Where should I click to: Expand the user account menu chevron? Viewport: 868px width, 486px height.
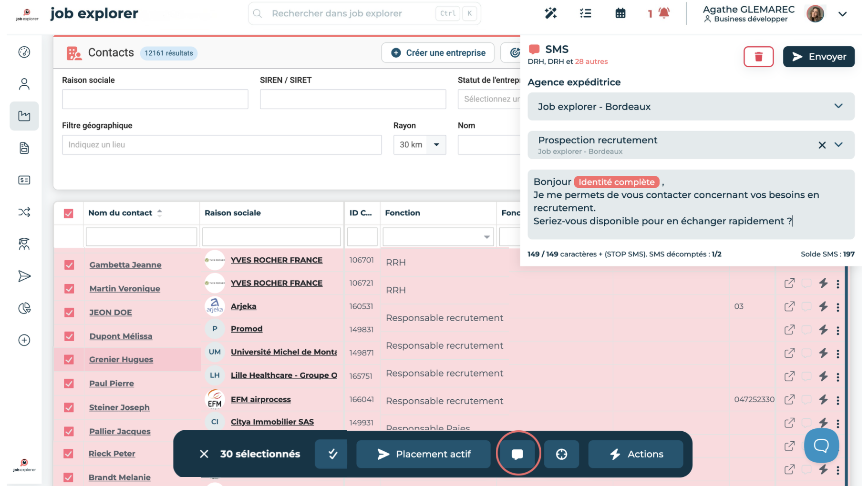tap(843, 14)
